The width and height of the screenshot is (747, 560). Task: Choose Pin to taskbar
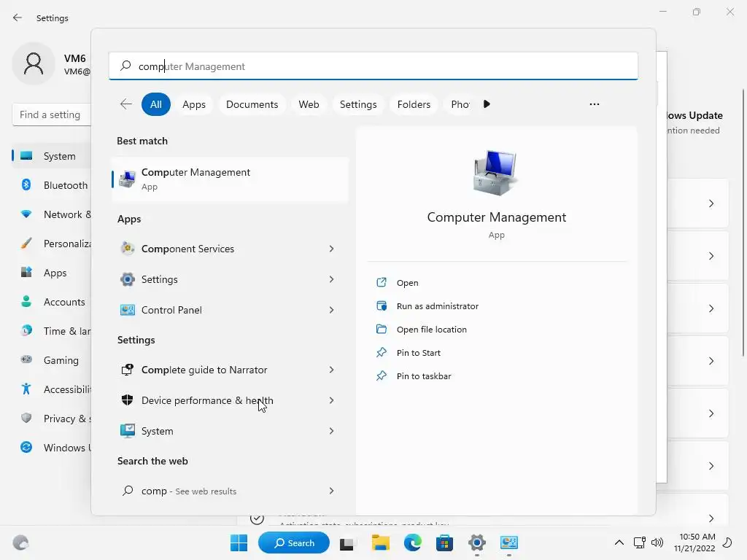(424, 376)
